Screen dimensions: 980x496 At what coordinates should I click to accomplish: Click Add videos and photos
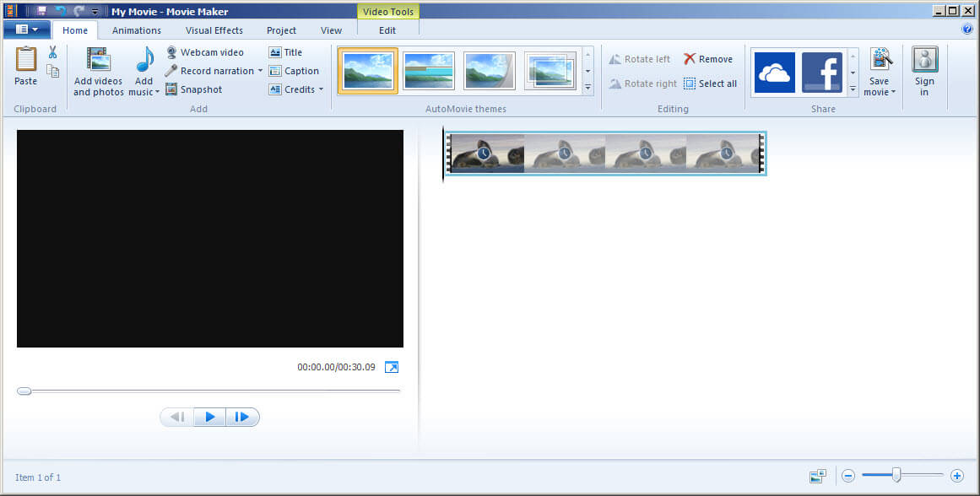coord(98,71)
